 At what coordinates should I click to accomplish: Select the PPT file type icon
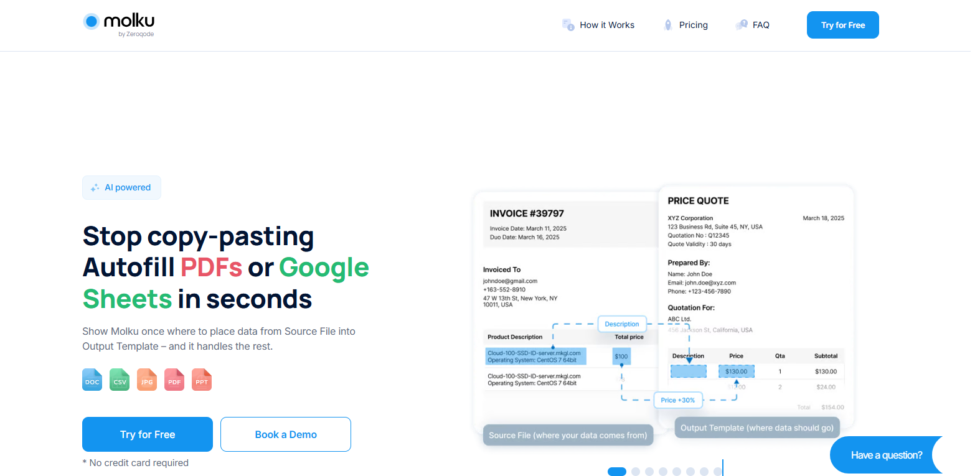click(x=202, y=380)
